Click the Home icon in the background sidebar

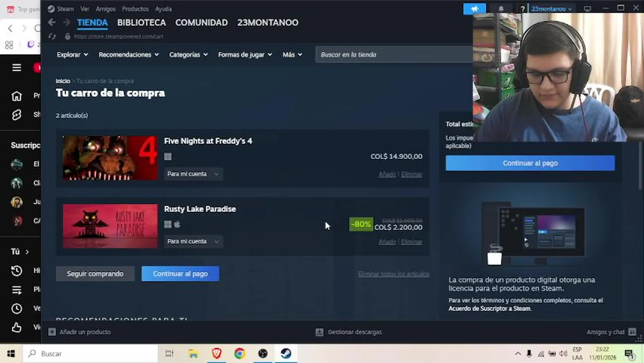[x=17, y=96]
